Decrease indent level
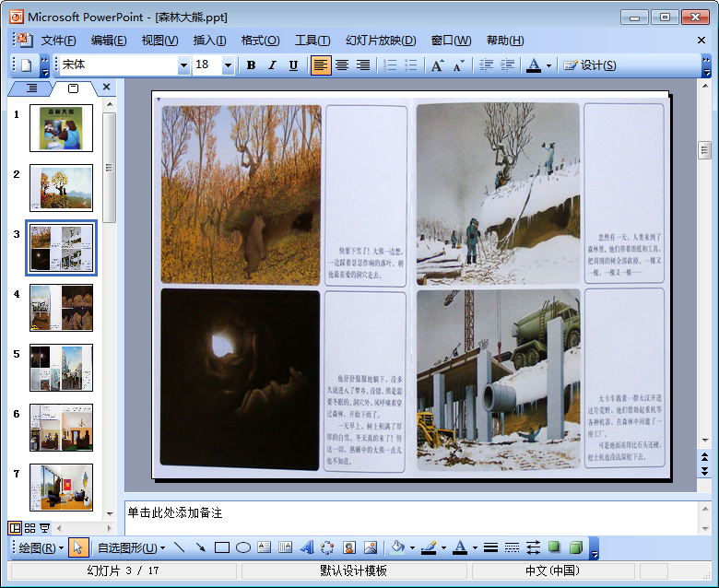719x588 pixels. (486, 65)
